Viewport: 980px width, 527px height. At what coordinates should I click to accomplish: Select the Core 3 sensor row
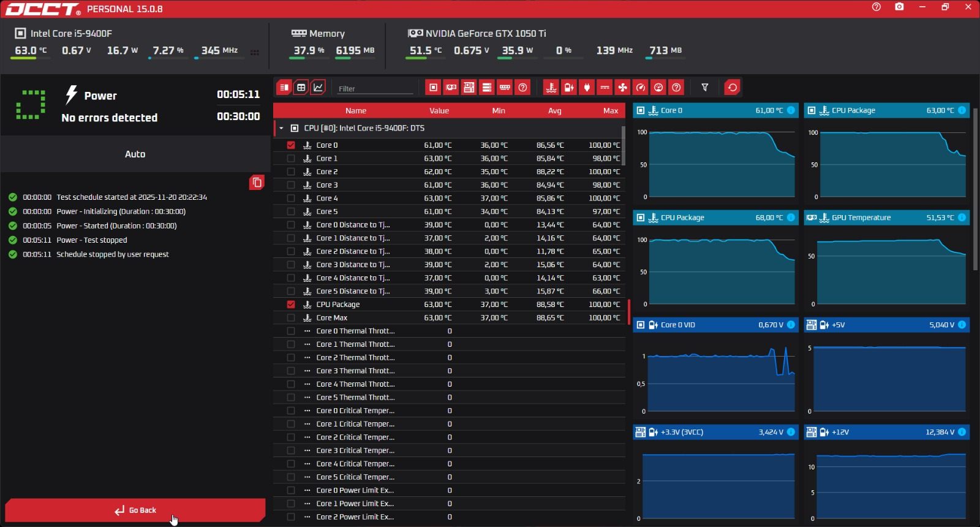448,185
